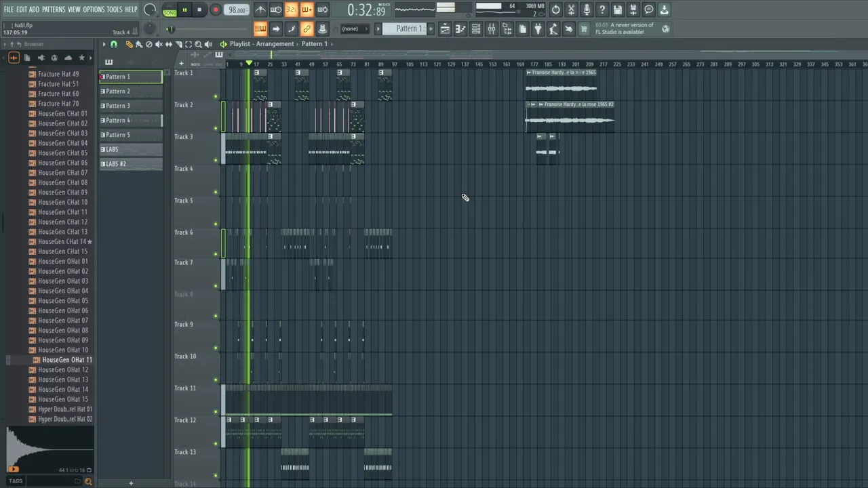
Task: Toggle the SONG/PAT mode switch
Action: (170, 10)
